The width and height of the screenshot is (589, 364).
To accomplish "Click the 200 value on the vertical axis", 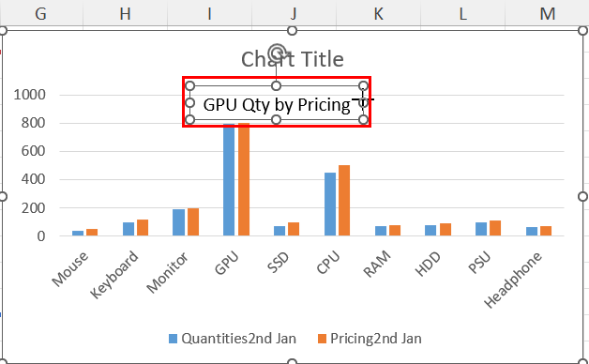I will click(x=33, y=207).
